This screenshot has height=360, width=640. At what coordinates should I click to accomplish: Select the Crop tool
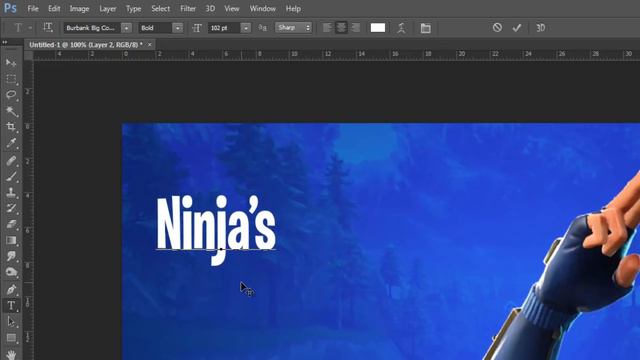[11, 127]
